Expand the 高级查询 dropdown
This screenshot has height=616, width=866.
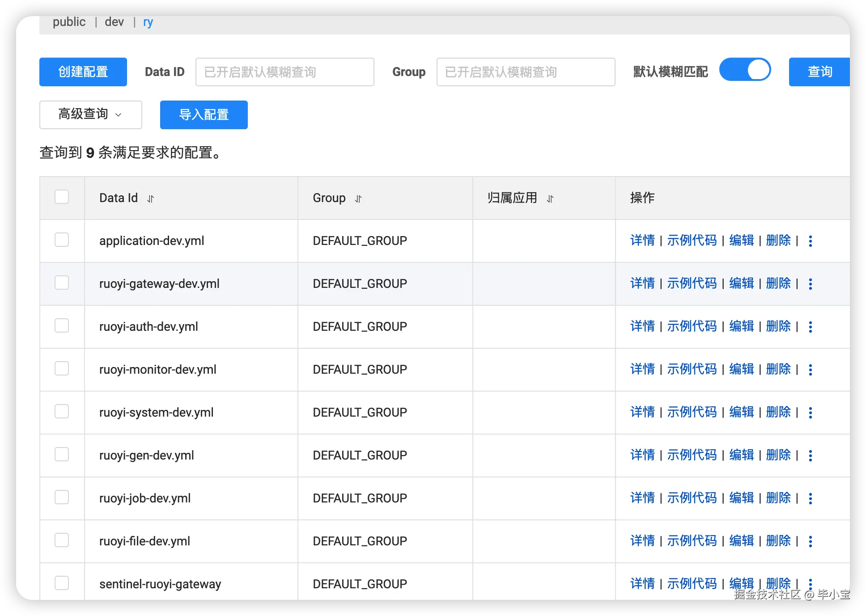90,114
